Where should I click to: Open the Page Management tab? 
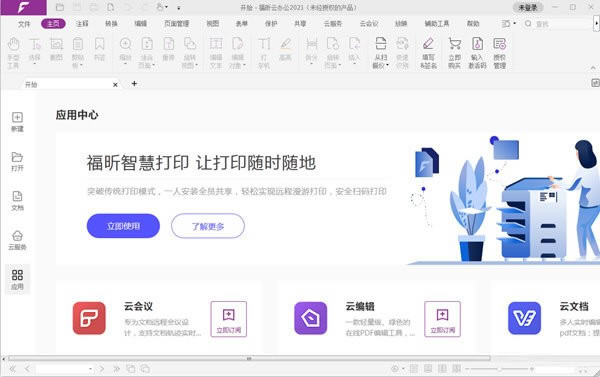[x=176, y=24]
